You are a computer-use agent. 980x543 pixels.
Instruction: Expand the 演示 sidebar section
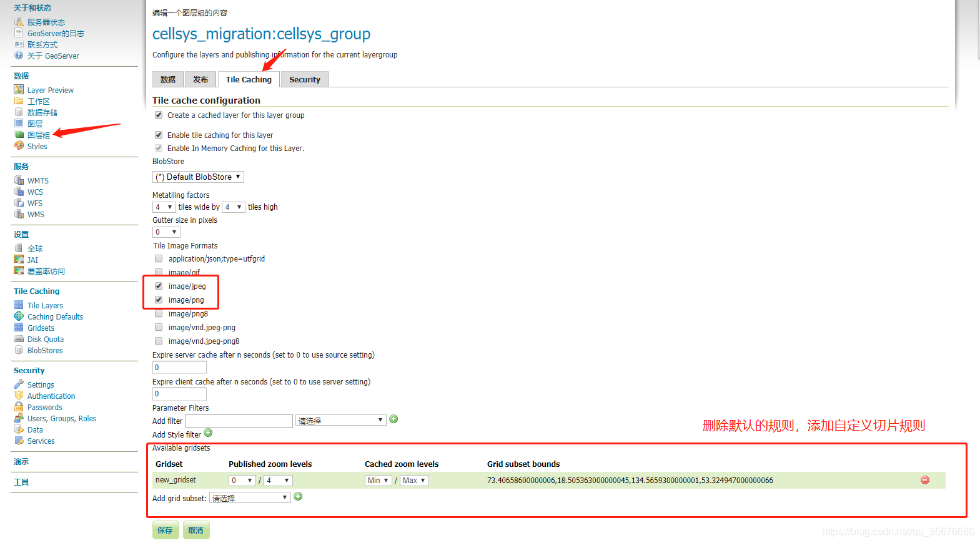[x=21, y=462]
